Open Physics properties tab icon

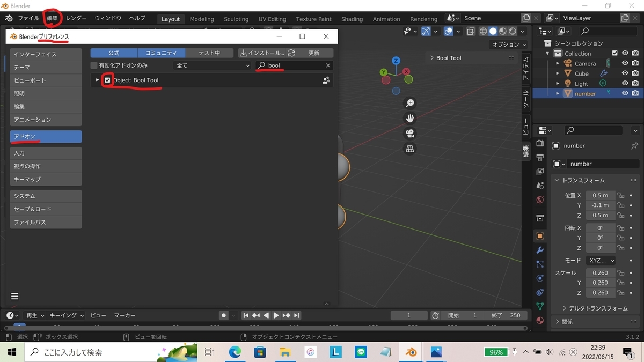click(540, 278)
